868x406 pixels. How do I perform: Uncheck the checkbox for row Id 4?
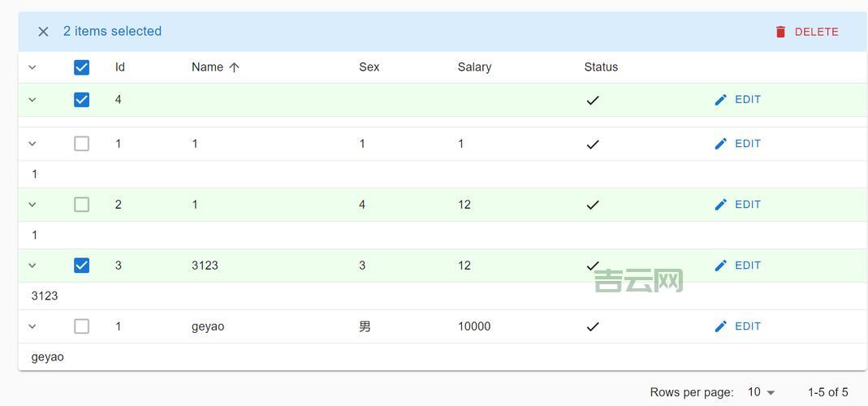[81, 100]
